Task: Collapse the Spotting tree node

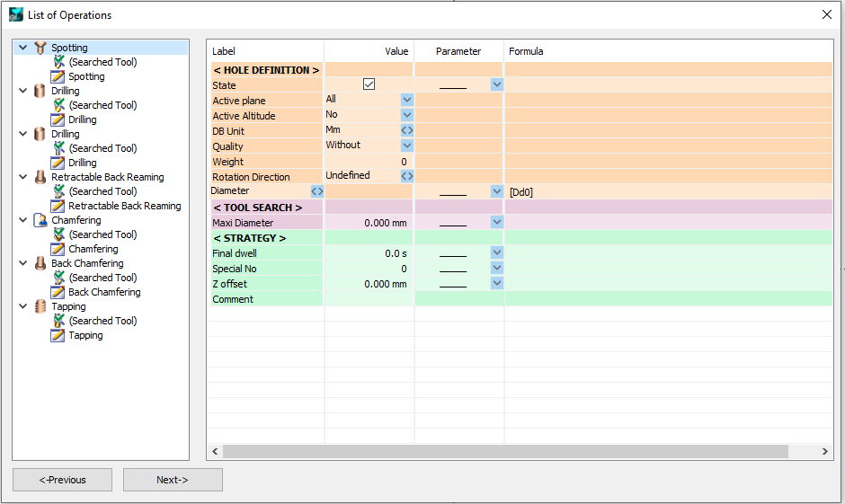Action: [x=22, y=48]
